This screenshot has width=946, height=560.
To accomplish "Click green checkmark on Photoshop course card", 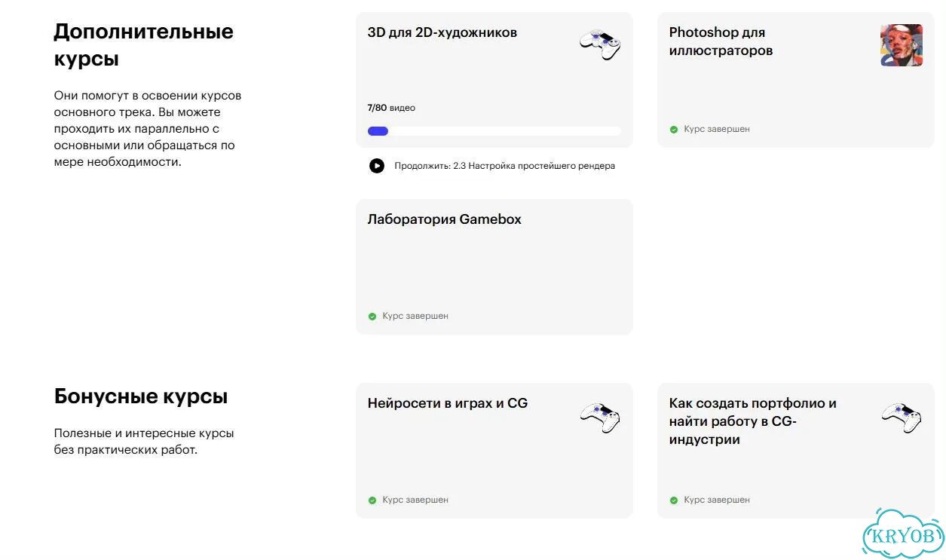I will click(674, 130).
